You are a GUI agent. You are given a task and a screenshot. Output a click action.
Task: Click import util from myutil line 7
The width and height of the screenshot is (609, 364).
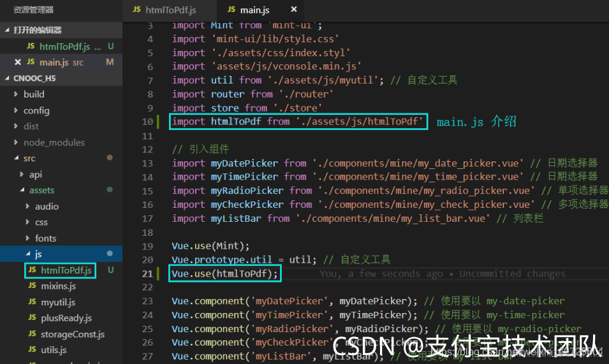pos(277,80)
